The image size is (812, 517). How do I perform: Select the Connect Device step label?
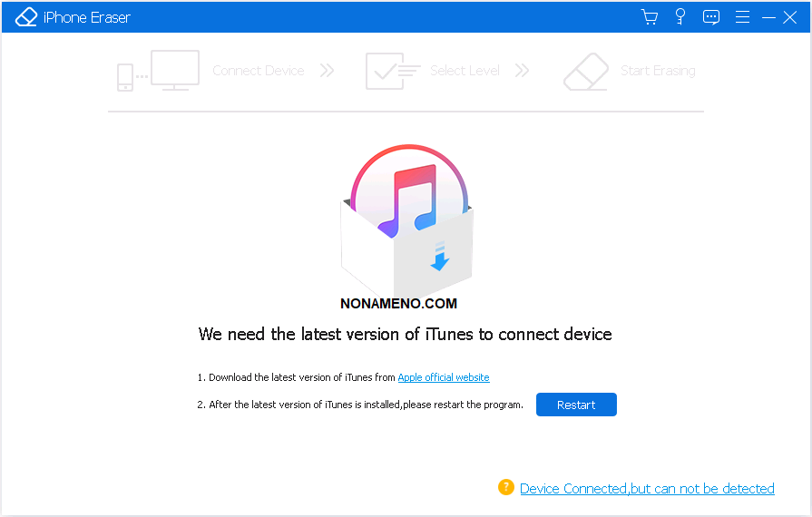click(x=258, y=71)
